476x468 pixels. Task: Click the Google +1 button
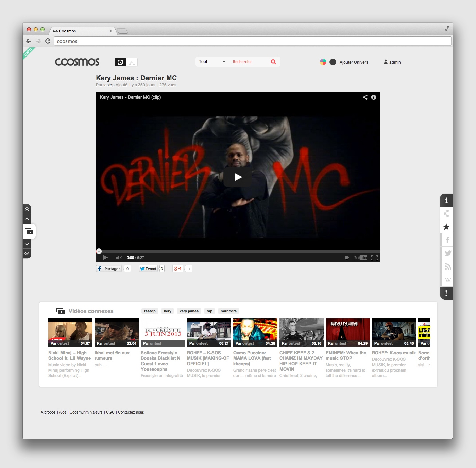(178, 269)
